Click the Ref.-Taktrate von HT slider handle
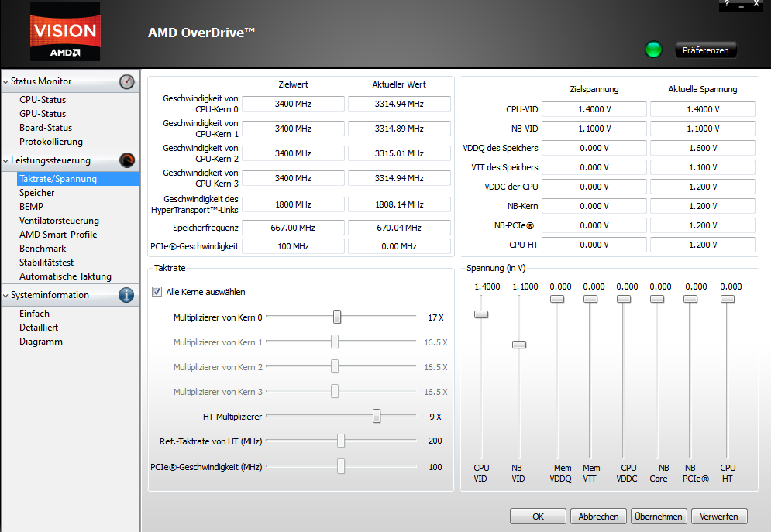This screenshot has height=532, width=771. click(341, 441)
